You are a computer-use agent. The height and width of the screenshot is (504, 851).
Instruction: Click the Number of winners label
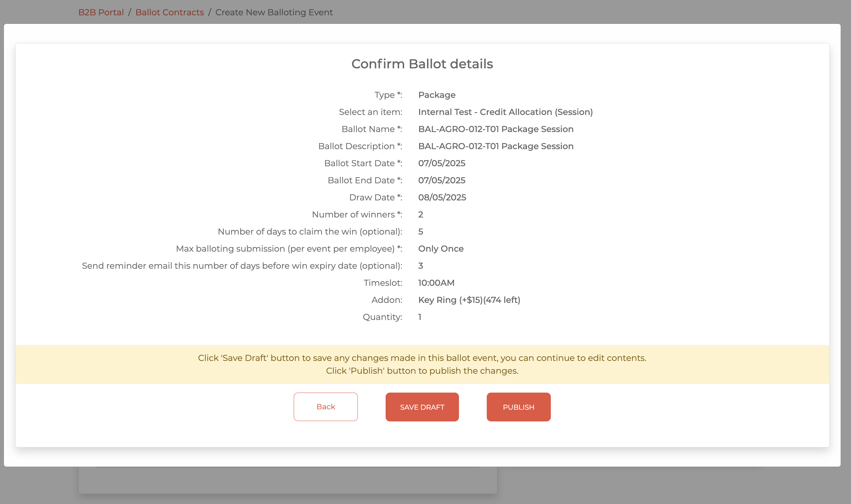(357, 214)
